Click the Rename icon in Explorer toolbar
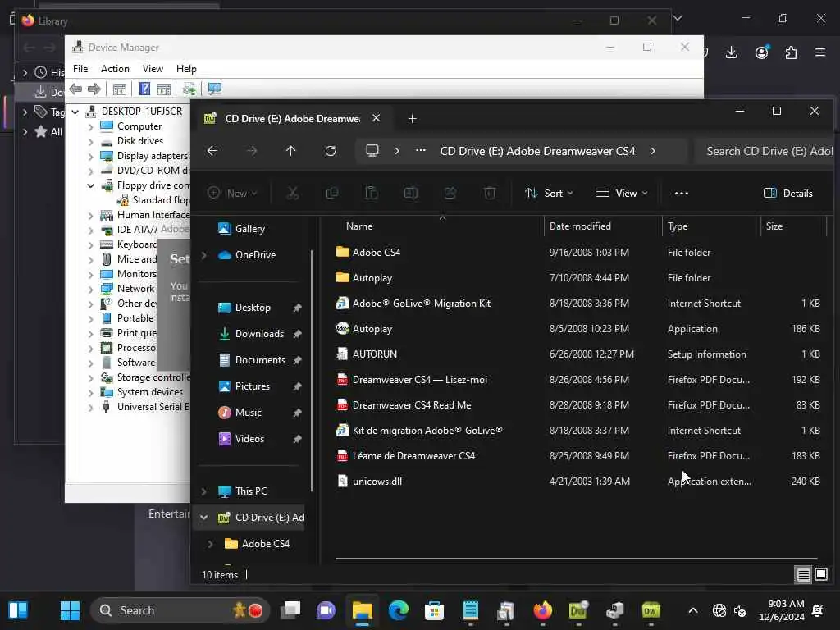Image resolution: width=840 pixels, height=630 pixels. (x=411, y=193)
